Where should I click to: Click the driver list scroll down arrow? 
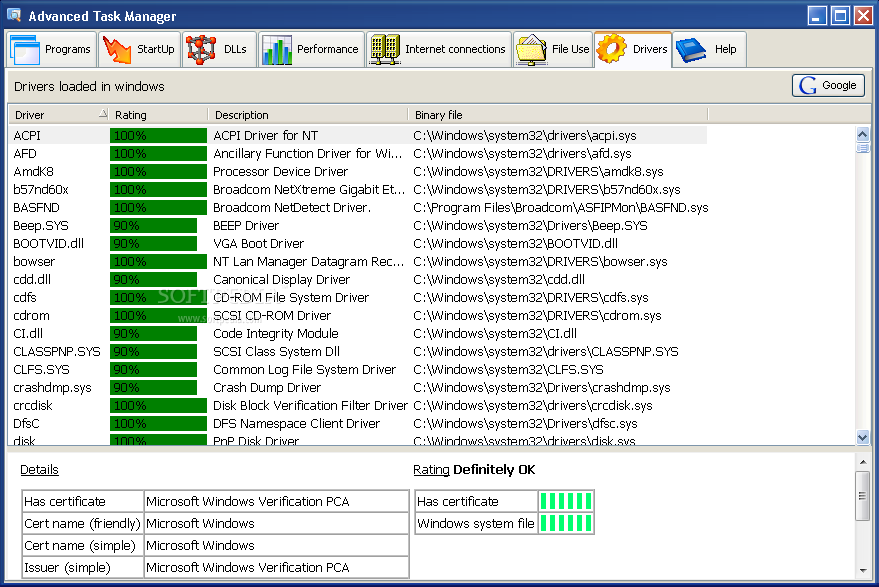pos(863,437)
